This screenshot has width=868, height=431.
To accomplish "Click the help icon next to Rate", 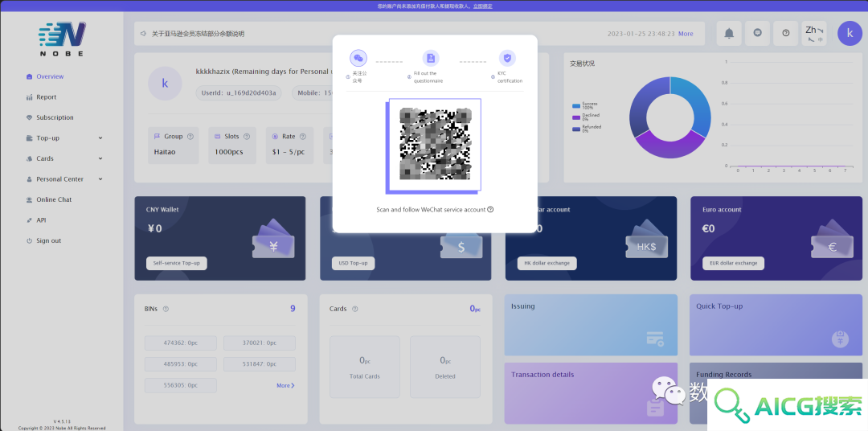I will click(x=303, y=136).
